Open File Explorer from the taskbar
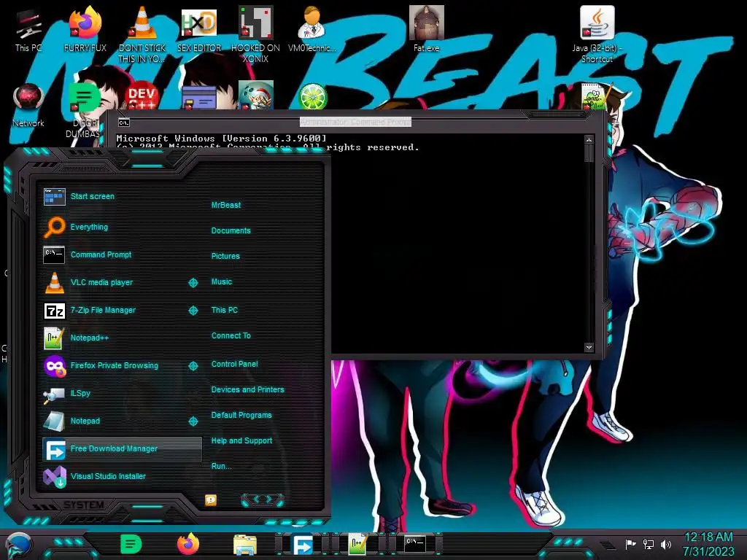Image resolution: width=747 pixels, height=560 pixels. pos(245,545)
